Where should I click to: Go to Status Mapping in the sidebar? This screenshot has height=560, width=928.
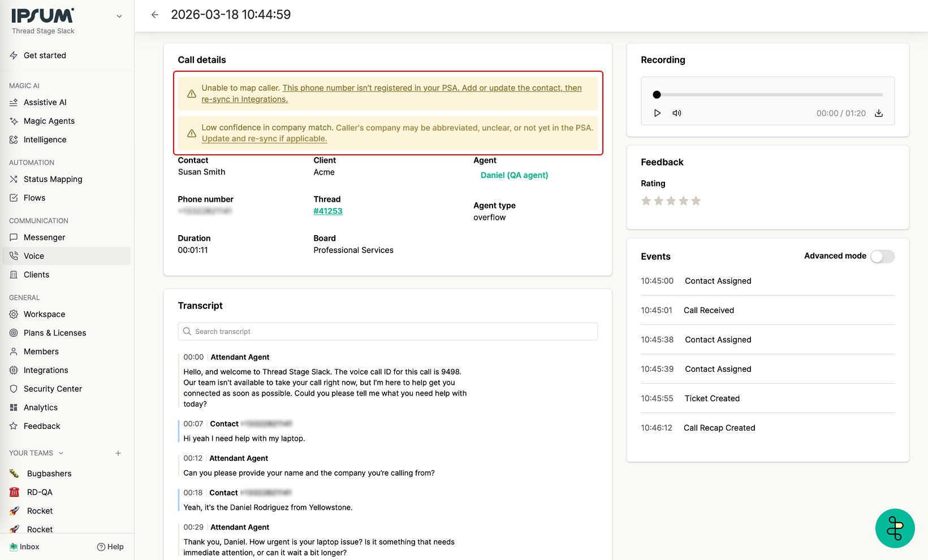coord(53,179)
